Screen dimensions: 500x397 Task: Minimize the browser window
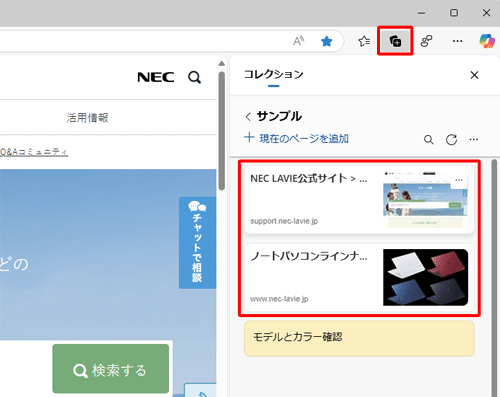pyautogui.click(x=422, y=13)
